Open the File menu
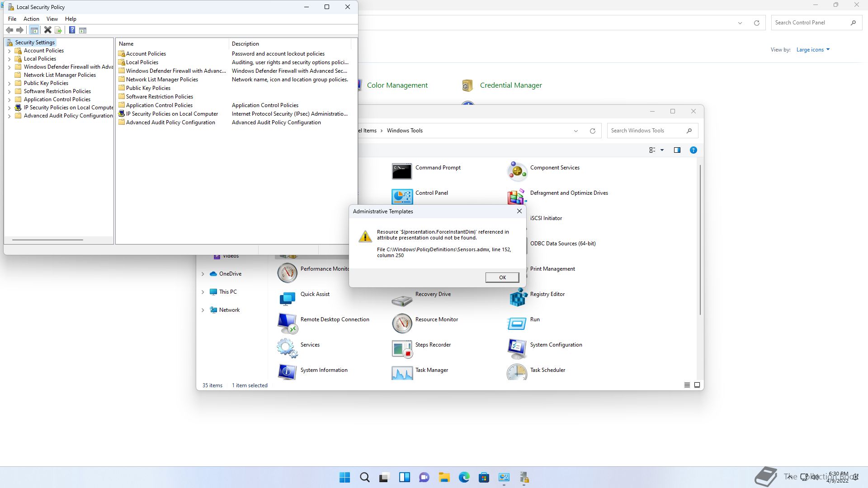 coord(12,19)
